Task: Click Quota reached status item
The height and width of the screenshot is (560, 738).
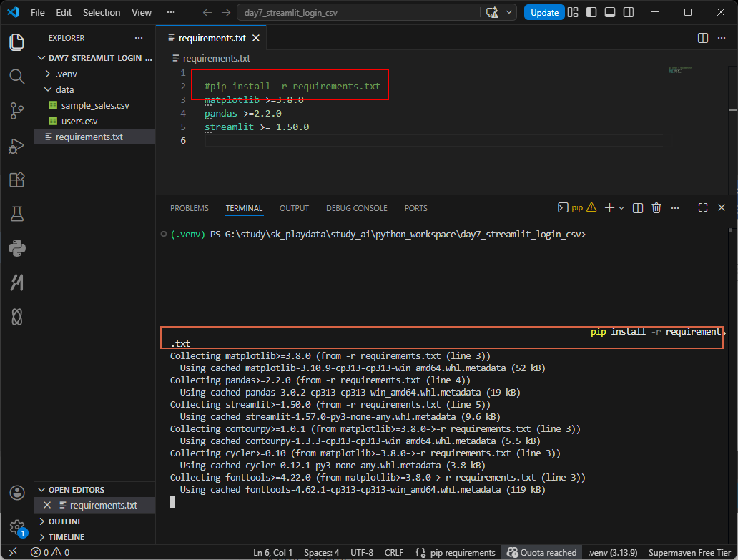Action: pos(542,552)
